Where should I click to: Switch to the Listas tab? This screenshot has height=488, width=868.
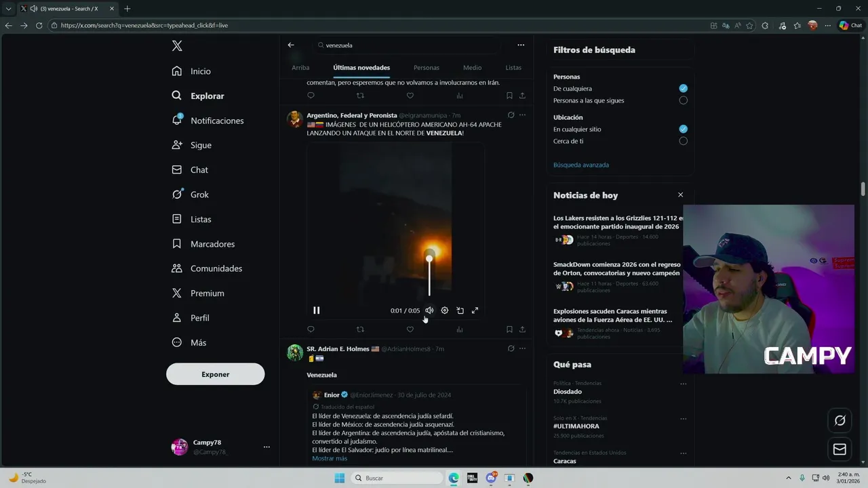[x=513, y=68]
